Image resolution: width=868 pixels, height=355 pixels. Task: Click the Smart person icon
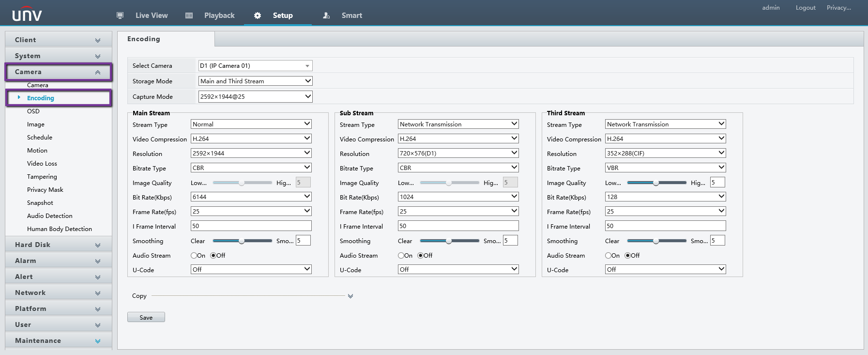(x=326, y=15)
